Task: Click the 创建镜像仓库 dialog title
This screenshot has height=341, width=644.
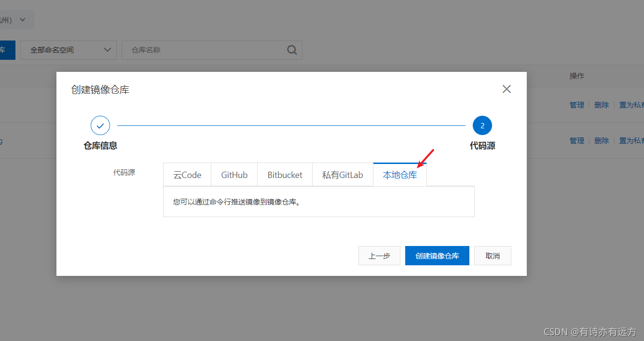Action: [100, 90]
